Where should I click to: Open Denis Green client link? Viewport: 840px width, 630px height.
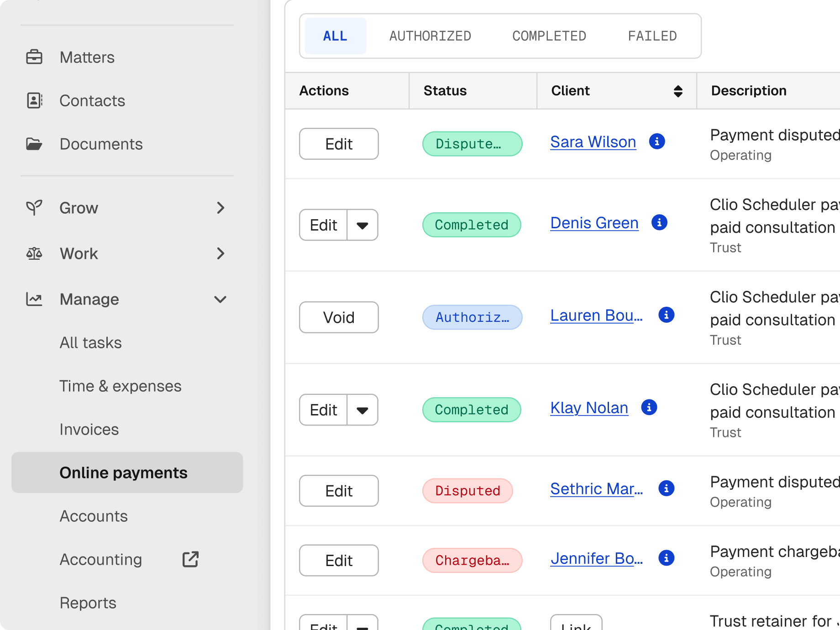coord(594,223)
